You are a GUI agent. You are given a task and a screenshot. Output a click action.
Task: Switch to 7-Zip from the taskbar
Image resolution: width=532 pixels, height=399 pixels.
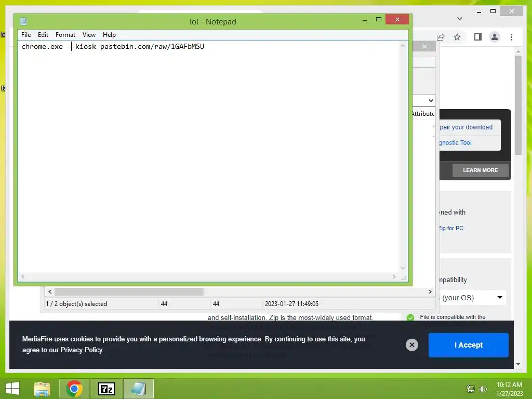click(x=107, y=389)
